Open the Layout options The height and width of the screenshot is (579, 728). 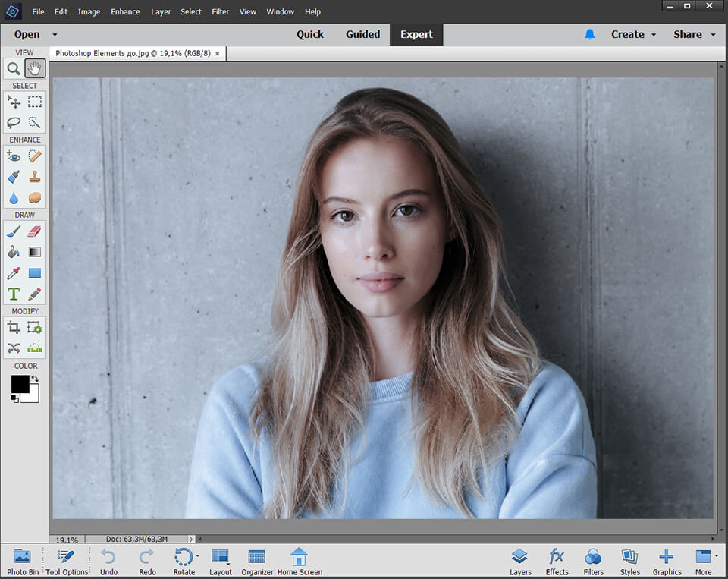(x=221, y=562)
